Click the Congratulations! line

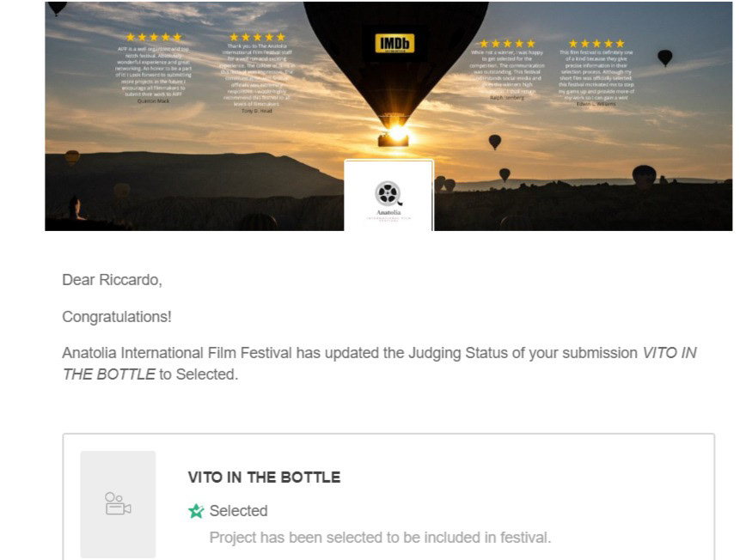click(116, 317)
